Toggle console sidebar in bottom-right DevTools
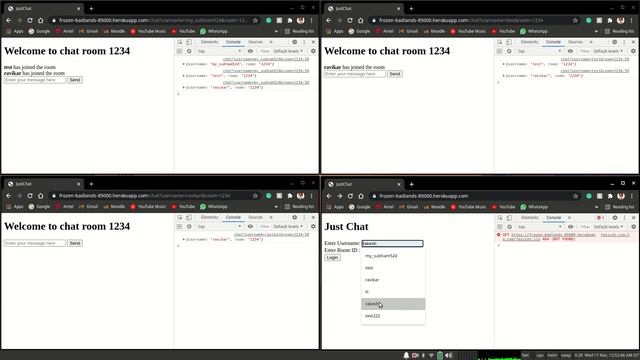 pos(500,227)
